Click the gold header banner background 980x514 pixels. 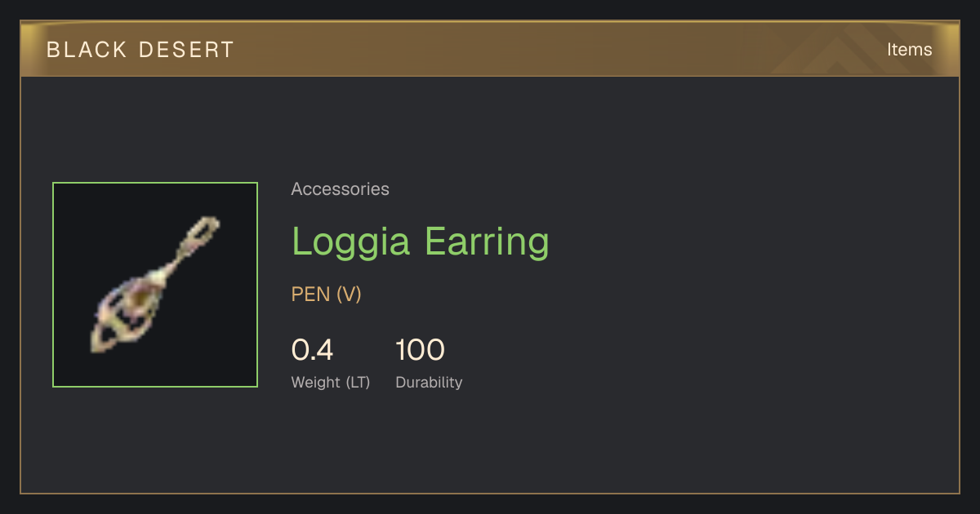(x=490, y=50)
